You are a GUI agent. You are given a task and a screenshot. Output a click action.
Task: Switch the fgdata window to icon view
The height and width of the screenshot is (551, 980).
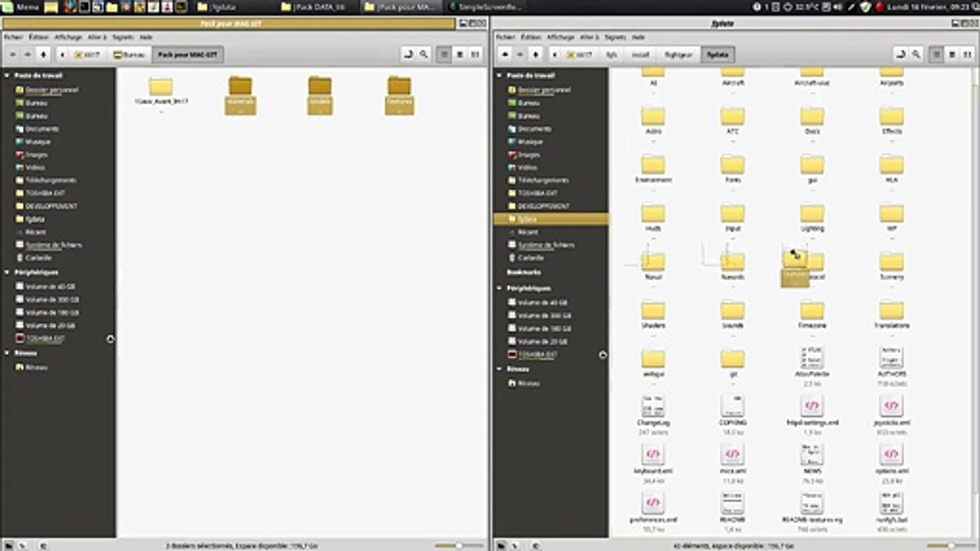pos(936,54)
